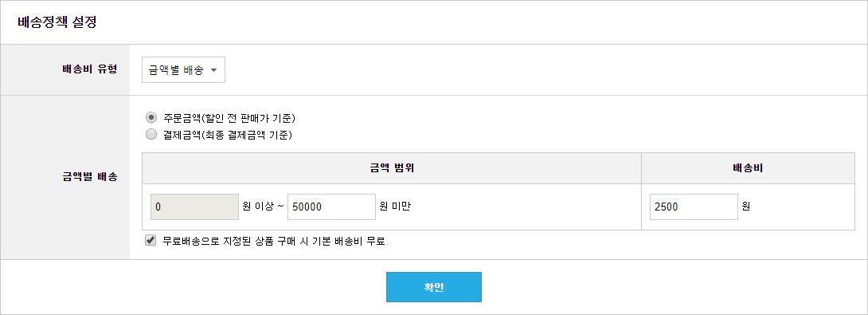
Task: Click the 결제금액(최종 결제금액 기준) label
Action: coord(227,134)
